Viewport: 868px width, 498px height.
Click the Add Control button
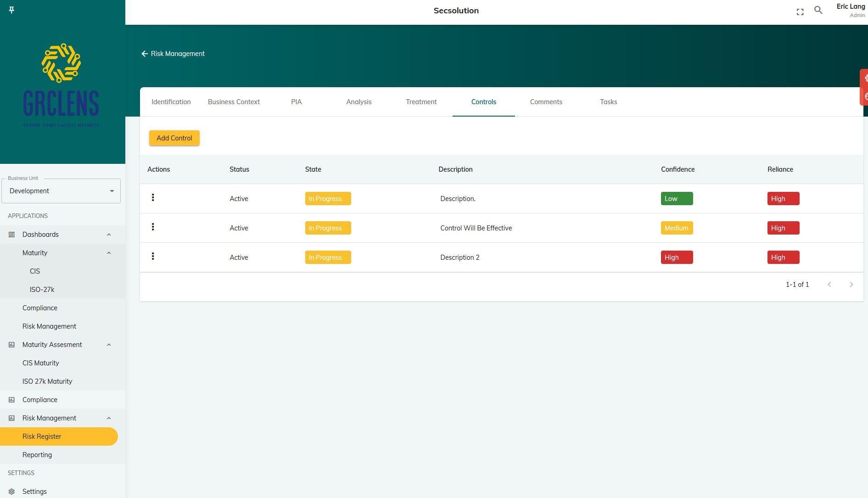pyautogui.click(x=174, y=138)
